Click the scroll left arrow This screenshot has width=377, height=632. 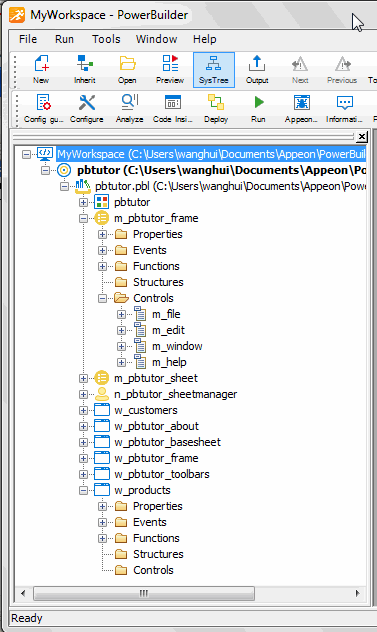point(23,593)
